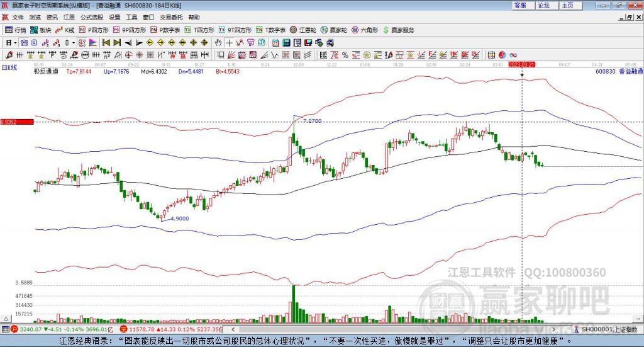Viewport: 644px width, 347px height.
Task: Open the T四方形 time square
Action: 199,30
